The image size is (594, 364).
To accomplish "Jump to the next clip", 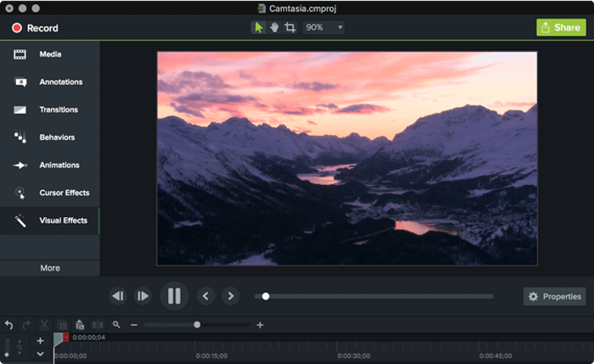I will (x=230, y=296).
